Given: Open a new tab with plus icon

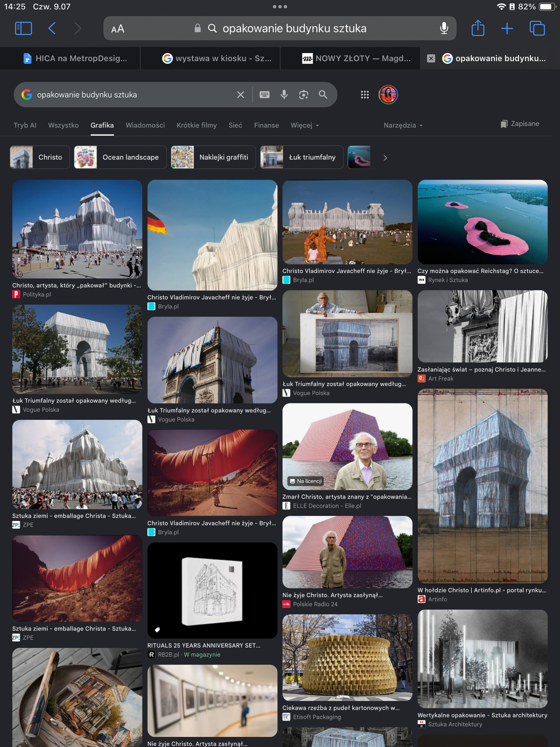Looking at the screenshot, I should pos(507,28).
